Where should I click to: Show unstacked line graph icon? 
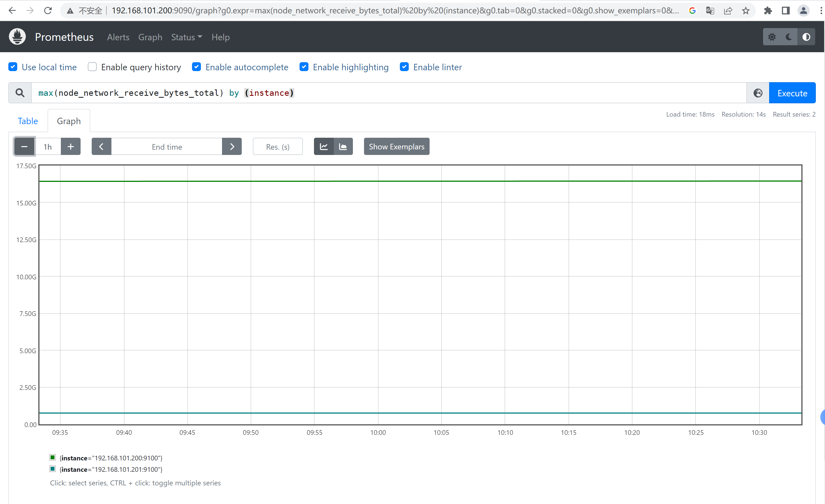click(324, 147)
